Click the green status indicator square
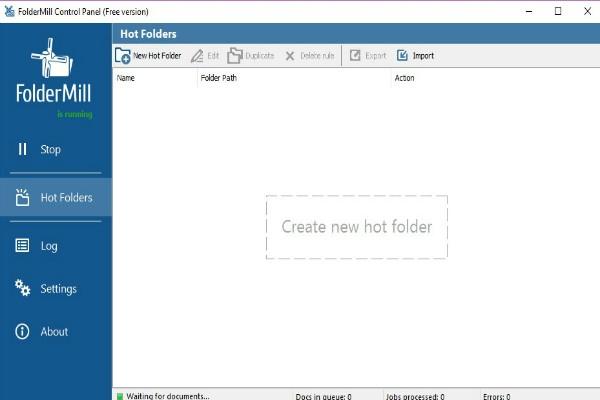The width and height of the screenshot is (600, 400). [120, 396]
